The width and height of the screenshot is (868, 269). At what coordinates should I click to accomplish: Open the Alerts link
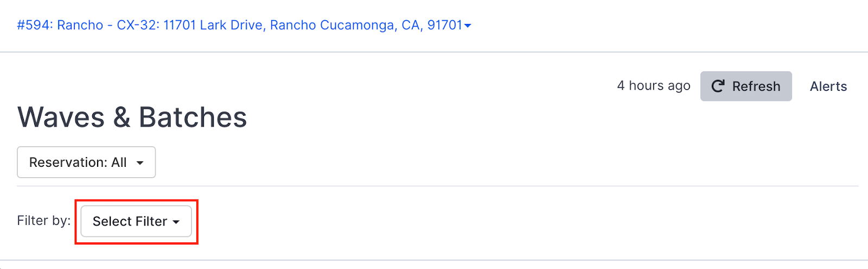[828, 86]
